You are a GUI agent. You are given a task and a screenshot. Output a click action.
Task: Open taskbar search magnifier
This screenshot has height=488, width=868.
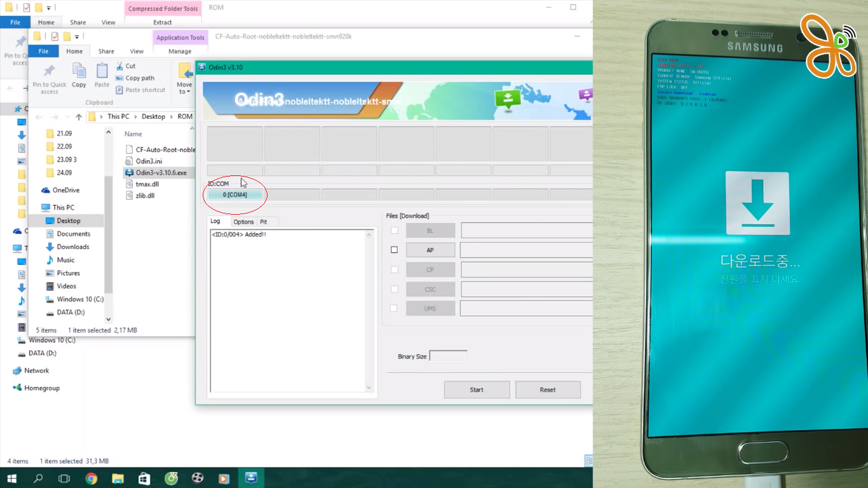[38, 478]
